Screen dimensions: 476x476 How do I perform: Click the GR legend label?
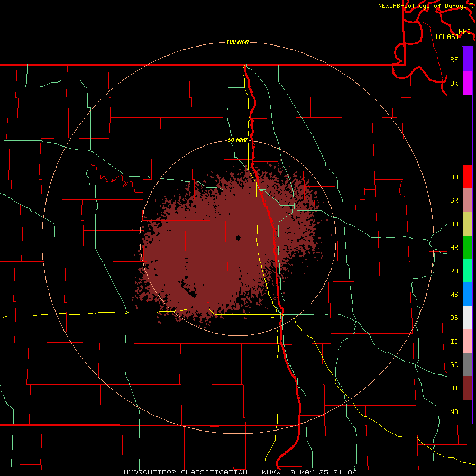pyautogui.click(x=454, y=200)
